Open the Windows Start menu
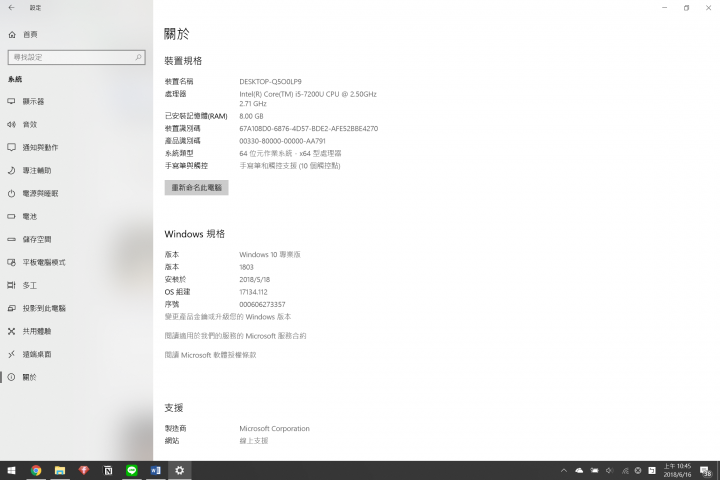The width and height of the screenshot is (720, 480). [11, 470]
